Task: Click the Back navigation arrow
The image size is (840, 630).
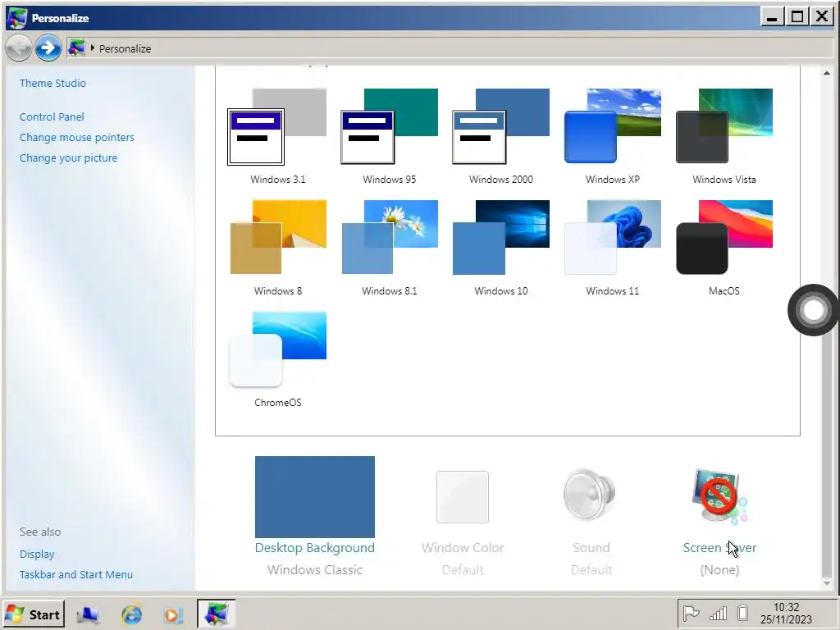Action: tap(19, 48)
